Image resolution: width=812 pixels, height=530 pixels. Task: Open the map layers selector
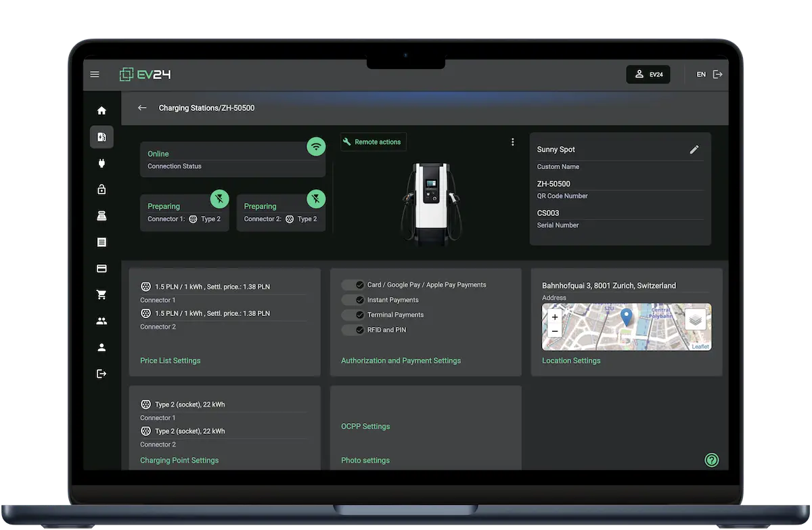(x=696, y=319)
